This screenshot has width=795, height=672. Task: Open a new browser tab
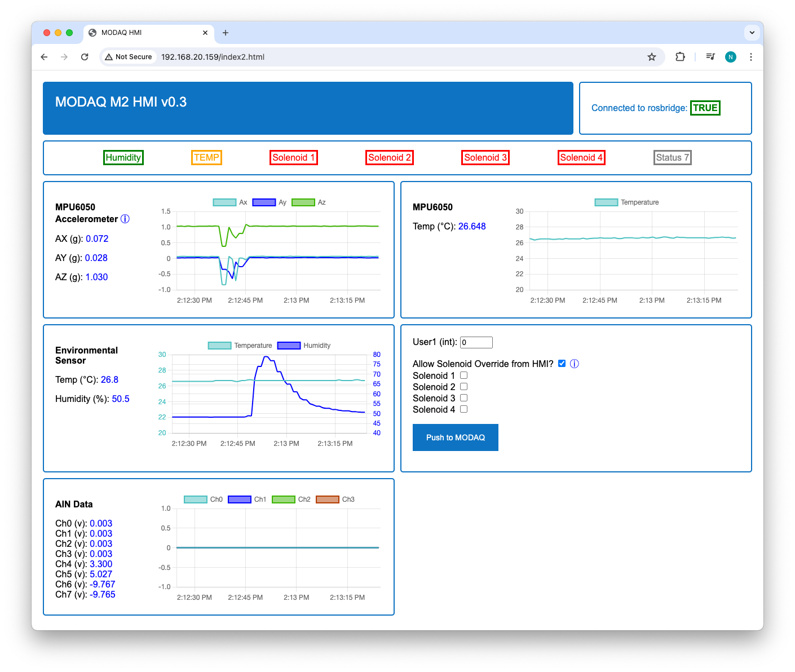[x=226, y=33]
